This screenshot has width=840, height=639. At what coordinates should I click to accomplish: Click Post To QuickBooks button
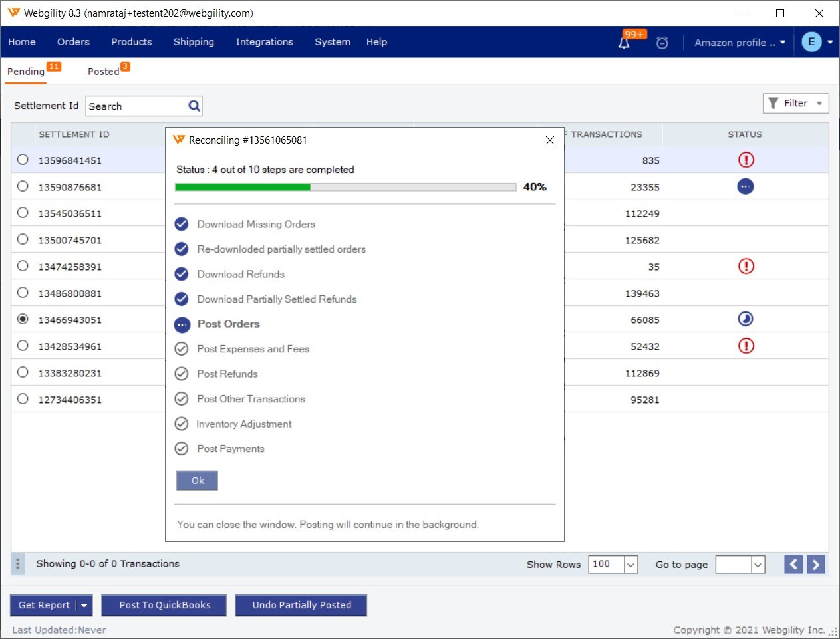click(x=164, y=606)
